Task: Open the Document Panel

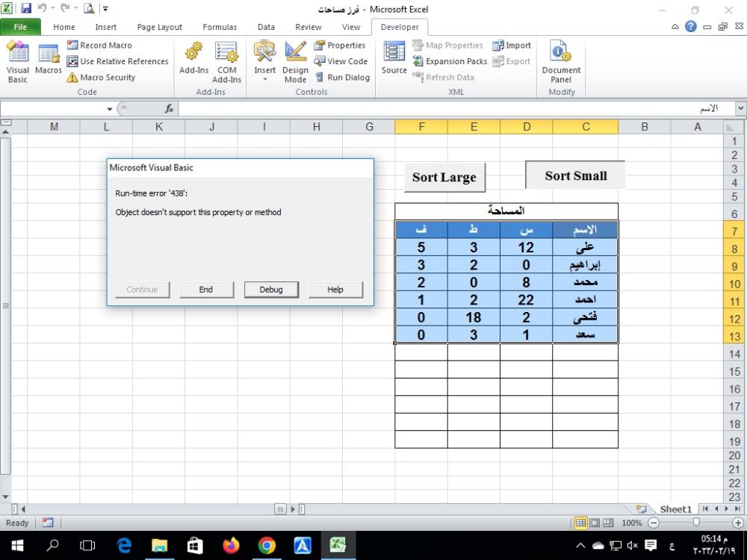Action: (x=561, y=63)
